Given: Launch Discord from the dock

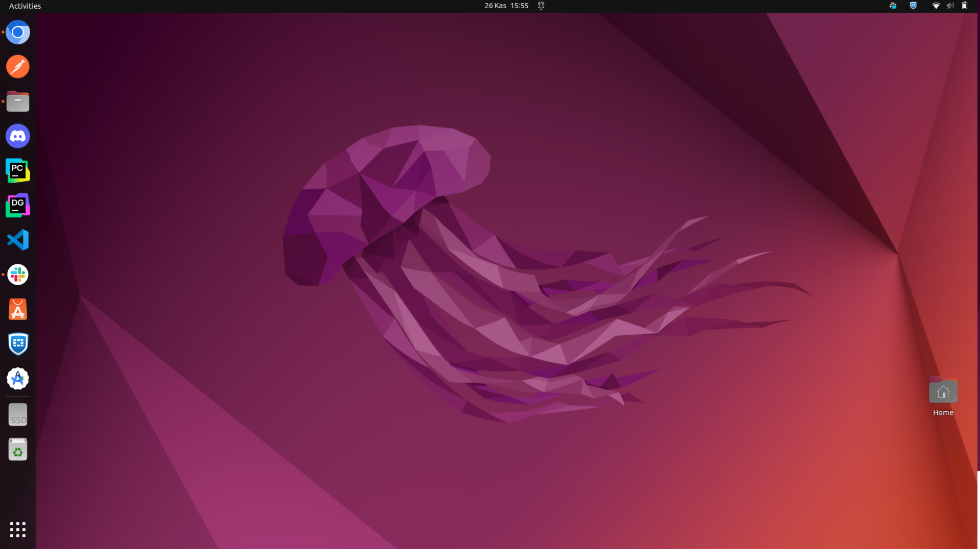Looking at the screenshot, I should point(18,136).
